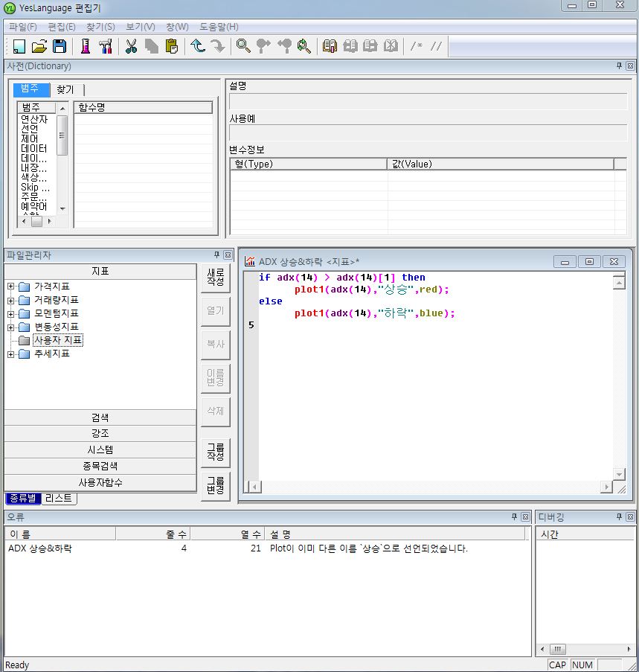Expand the 가격지표 folder

point(11,287)
